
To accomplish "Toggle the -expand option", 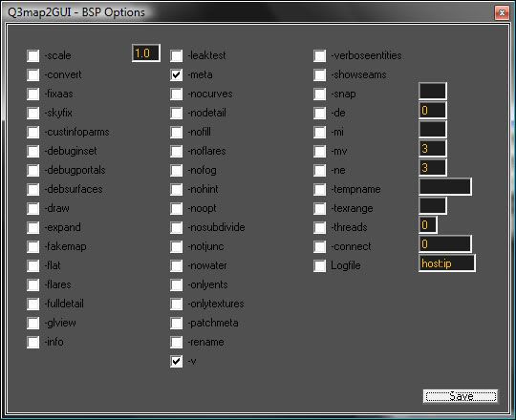I will 32,227.
